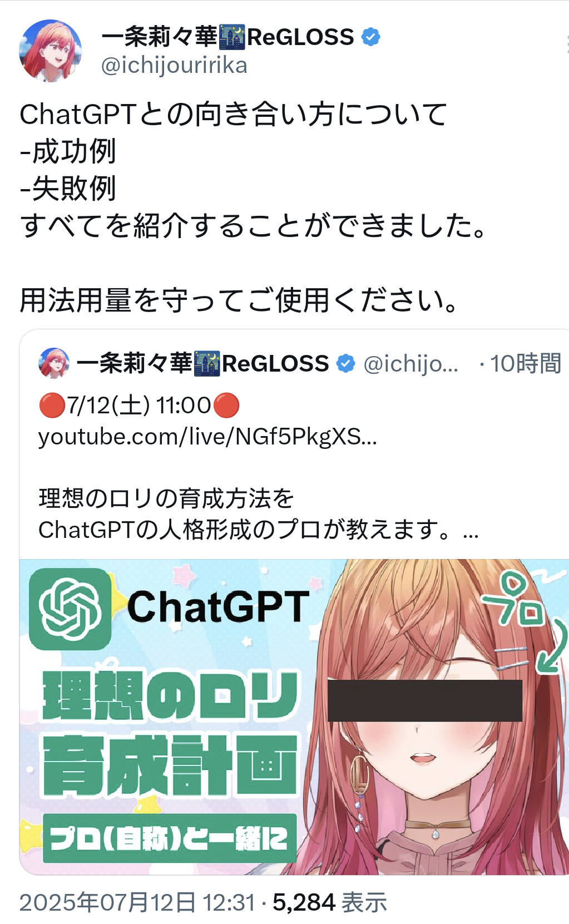This screenshot has width=569, height=924.
Task: Tap the 2025年07月12日 12:31 post date
Action: (137, 902)
